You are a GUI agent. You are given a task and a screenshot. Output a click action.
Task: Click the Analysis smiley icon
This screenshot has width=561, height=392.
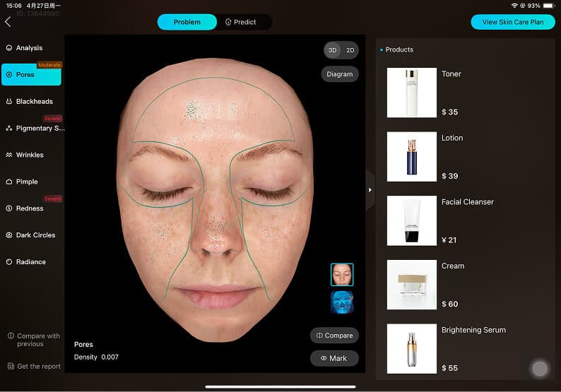[x=9, y=48]
